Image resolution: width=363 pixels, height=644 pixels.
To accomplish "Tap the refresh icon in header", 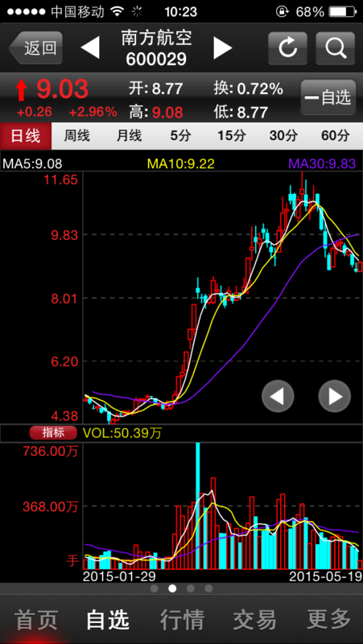I will pyautogui.click(x=288, y=47).
